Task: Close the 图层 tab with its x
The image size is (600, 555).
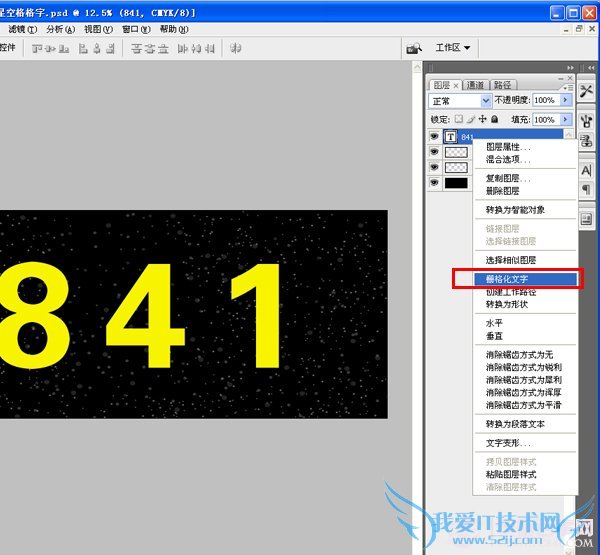Action: coord(456,86)
